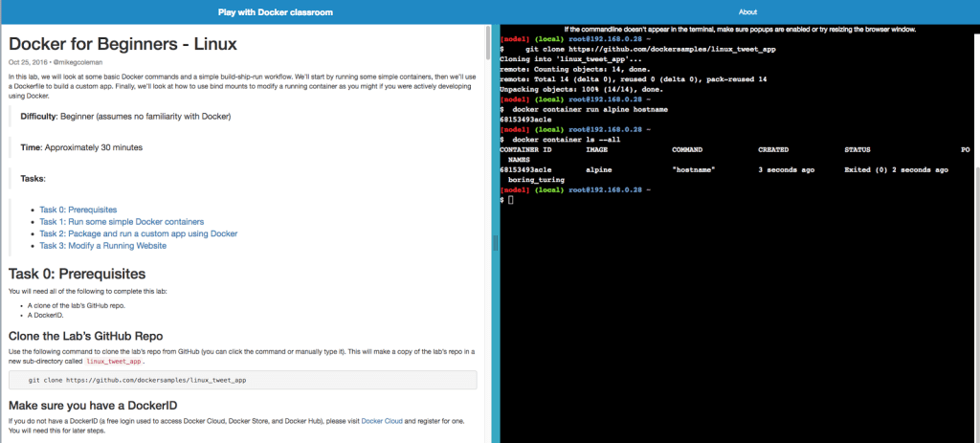
Task: Click the CONTAINER ID column header in terminal
Action: 525,150
